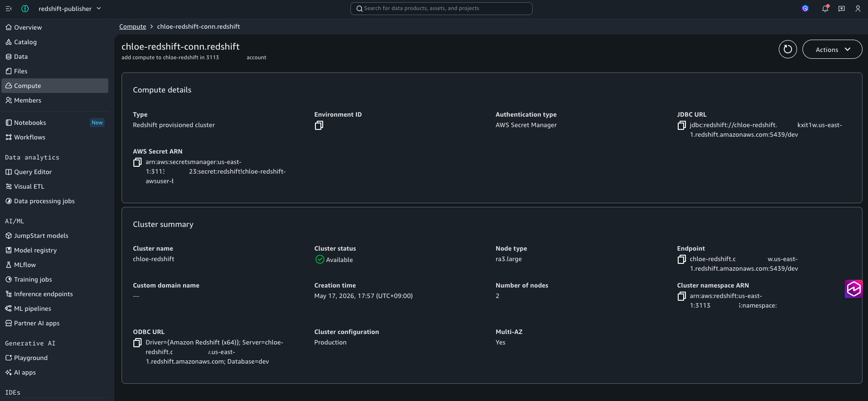
Task: Click the 'Cluster summary' section heading
Action: point(163,224)
